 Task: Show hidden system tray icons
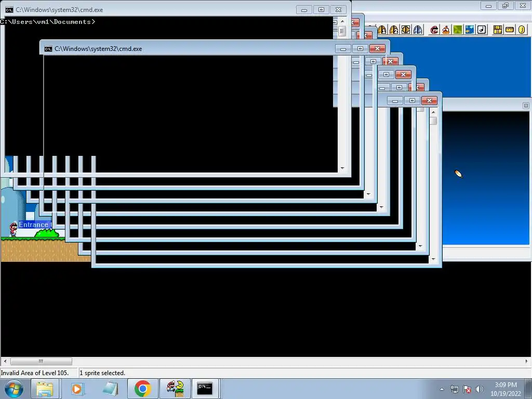[442, 389]
